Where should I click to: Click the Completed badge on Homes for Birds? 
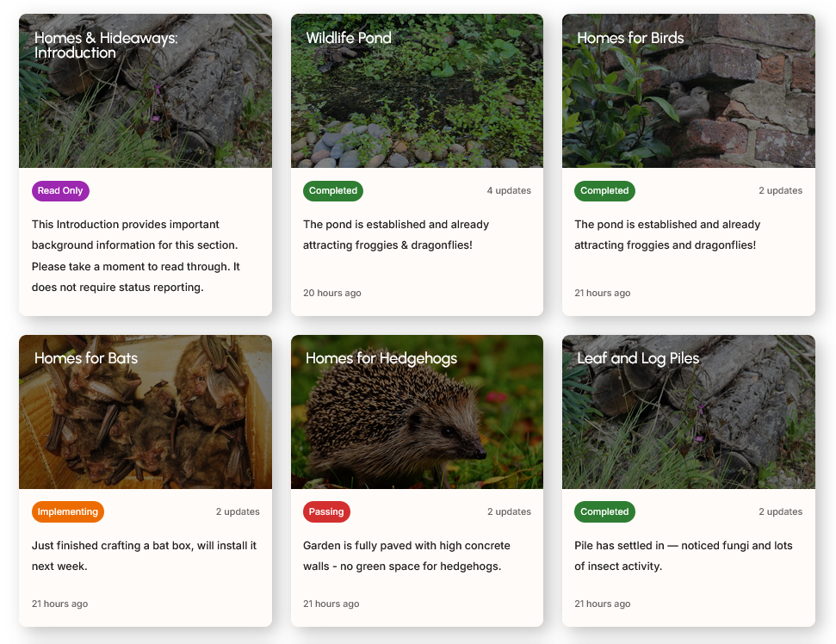[604, 191]
